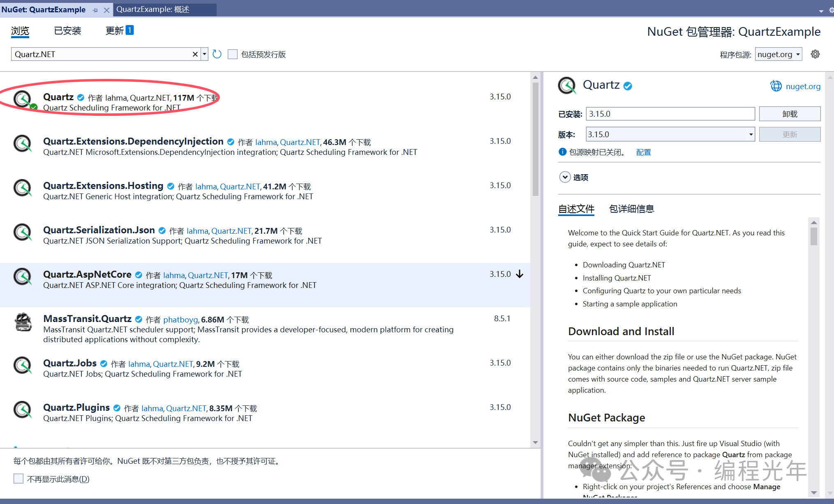The height and width of the screenshot is (504, 834).
Task: Open the document tab list dropdown arrow
Action: [821, 11]
